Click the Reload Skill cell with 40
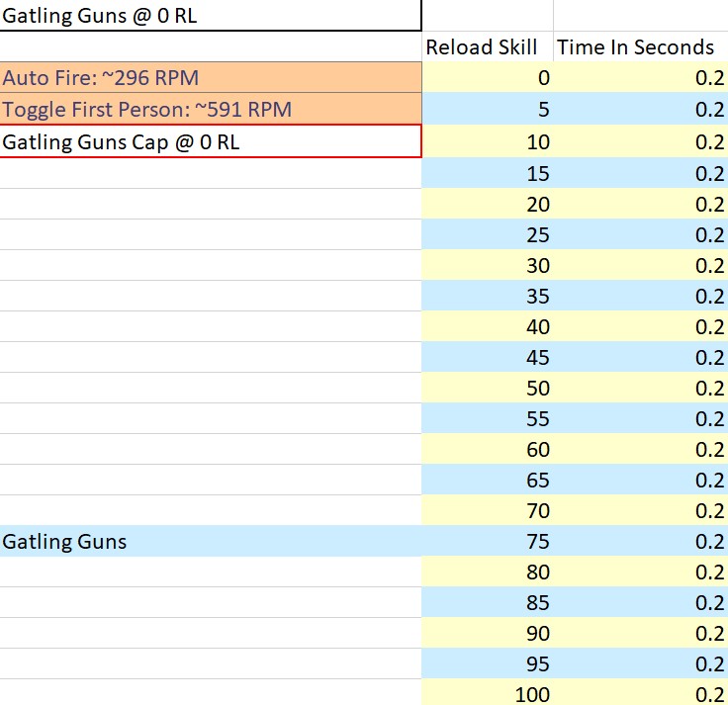The image size is (728, 705). (x=487, y=326)
